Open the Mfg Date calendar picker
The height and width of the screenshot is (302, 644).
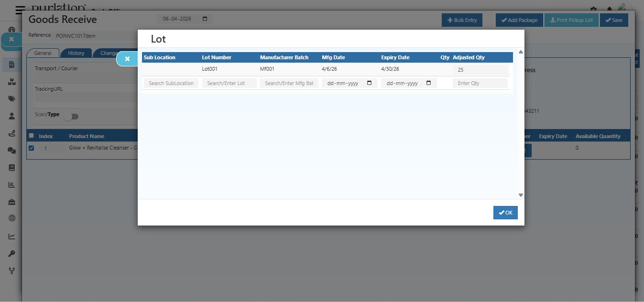(369, 83)
